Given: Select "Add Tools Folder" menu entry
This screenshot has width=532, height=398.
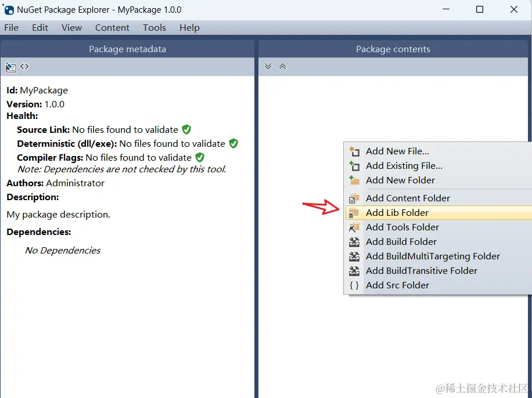Looking at the screenshot, I should tap(438, 227).
